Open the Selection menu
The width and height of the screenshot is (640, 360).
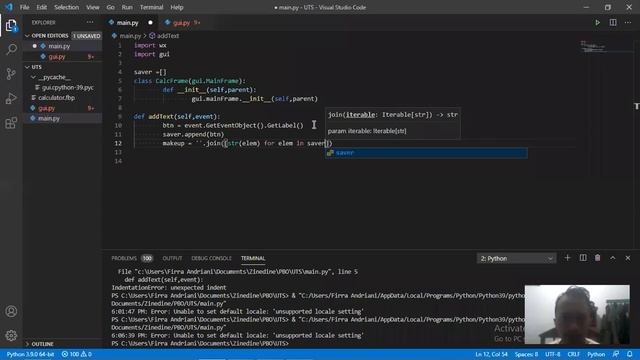point(67,7)
